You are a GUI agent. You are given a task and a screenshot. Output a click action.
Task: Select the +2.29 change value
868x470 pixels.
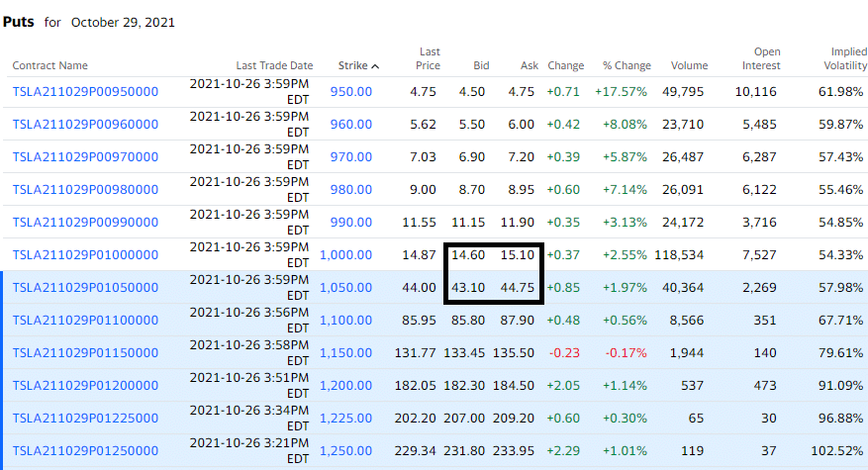[x=563, y=450]
